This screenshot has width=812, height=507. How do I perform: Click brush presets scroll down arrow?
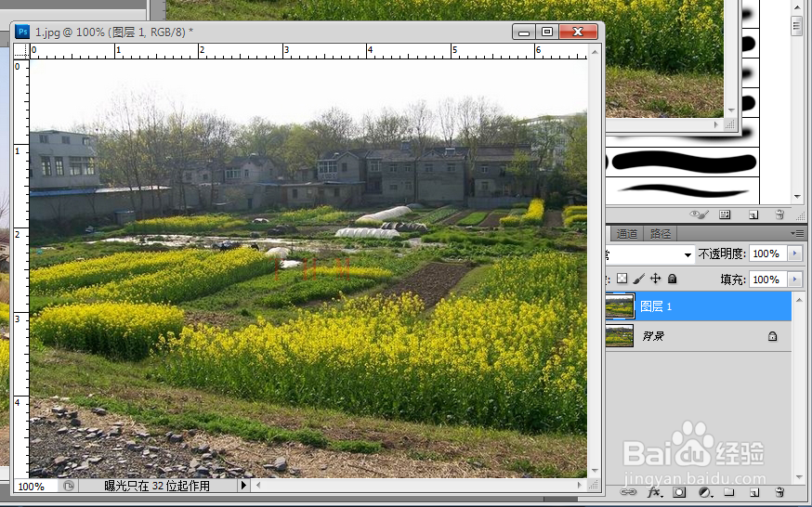(x=797, y=197)
